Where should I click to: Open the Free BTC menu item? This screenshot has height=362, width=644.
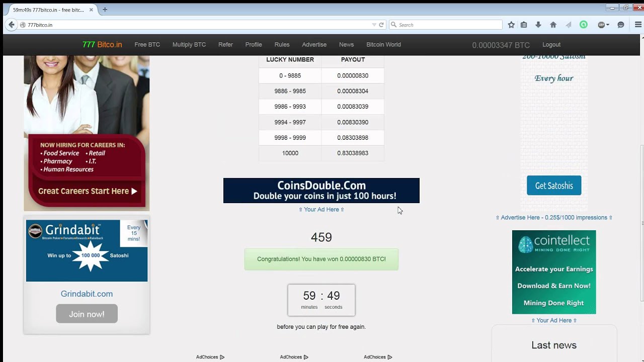[147, 44]
